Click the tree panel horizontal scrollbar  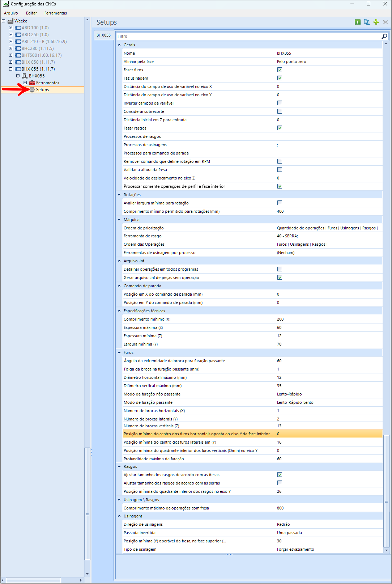pyautogui.click(x=33, y=580)
